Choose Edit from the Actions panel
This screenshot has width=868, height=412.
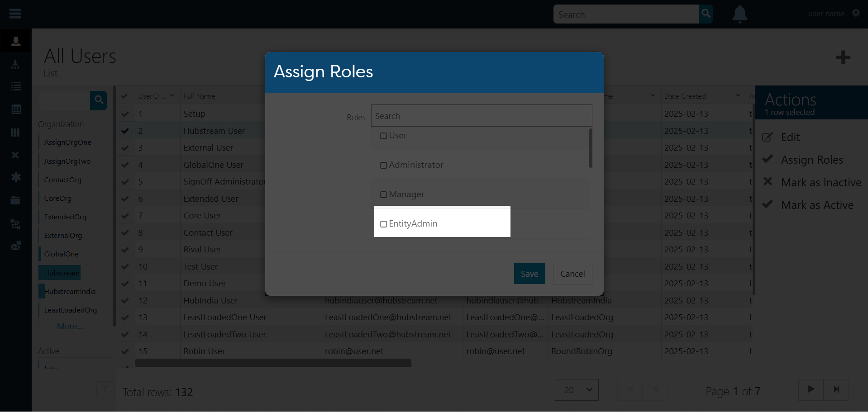click(x=792, y=137)
